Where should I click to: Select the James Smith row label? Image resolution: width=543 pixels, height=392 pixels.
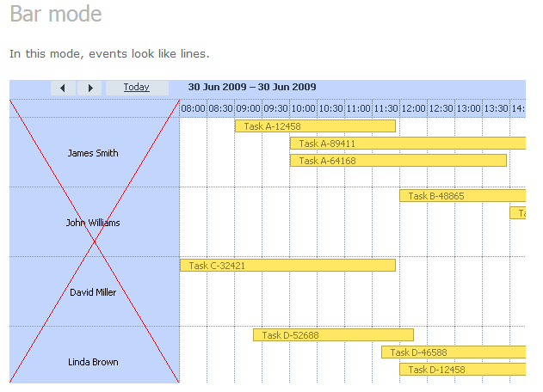(93, 153)
